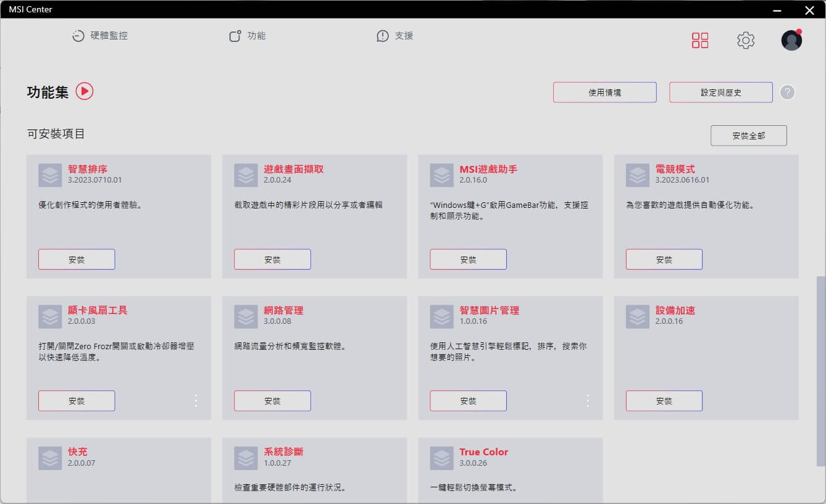
Task: Click the 快充 layers icon
Action: tap(50, 458)
